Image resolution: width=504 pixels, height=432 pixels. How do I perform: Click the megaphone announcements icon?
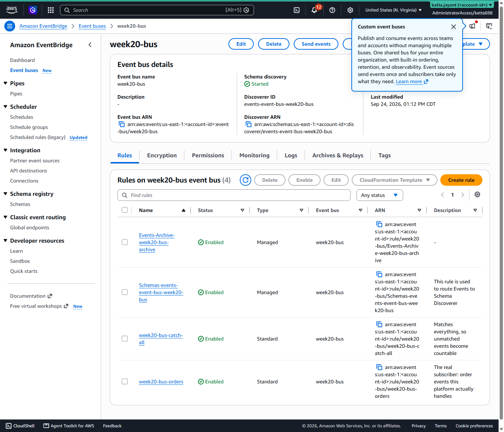(x=472, y=26)
